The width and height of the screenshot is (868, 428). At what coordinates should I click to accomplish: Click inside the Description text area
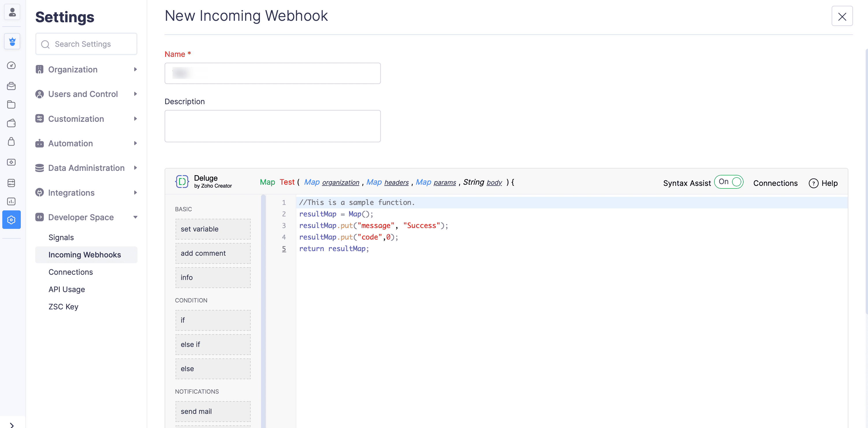click(272, 126)
